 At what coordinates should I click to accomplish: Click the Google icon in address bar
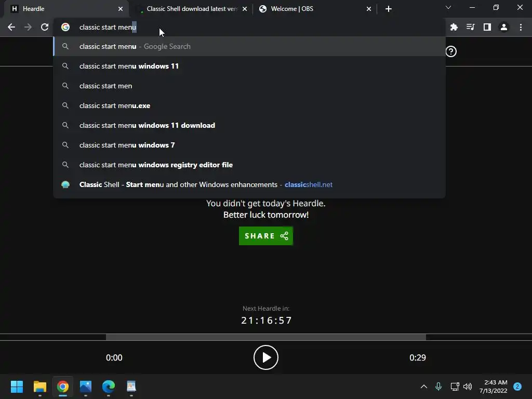click(x=65, y=27)
